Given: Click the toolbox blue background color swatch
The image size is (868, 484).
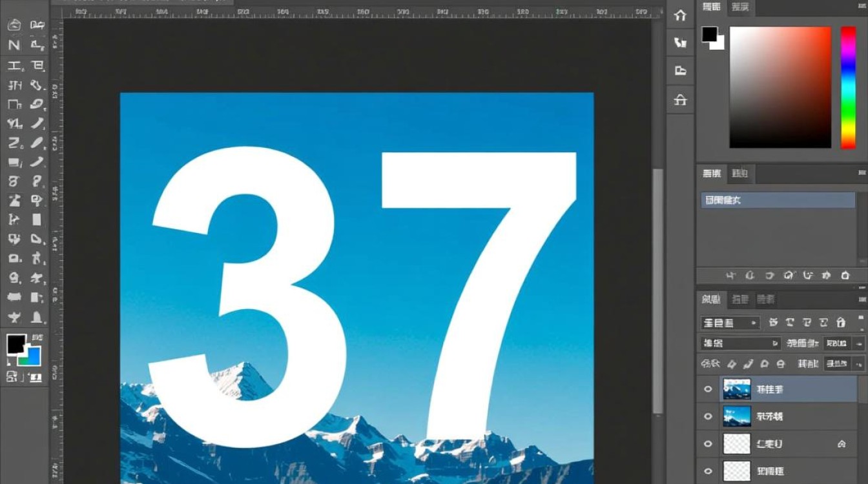Looking at the screenshot, I should [x=32, y=357].
